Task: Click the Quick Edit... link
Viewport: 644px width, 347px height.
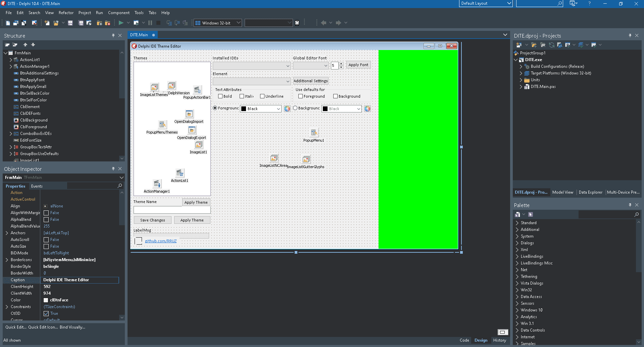Action: (15, 327)
